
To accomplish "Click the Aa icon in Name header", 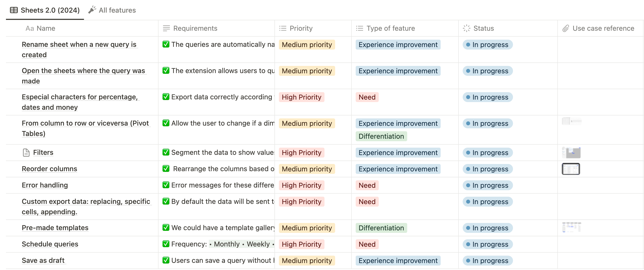I will point(29,28).
